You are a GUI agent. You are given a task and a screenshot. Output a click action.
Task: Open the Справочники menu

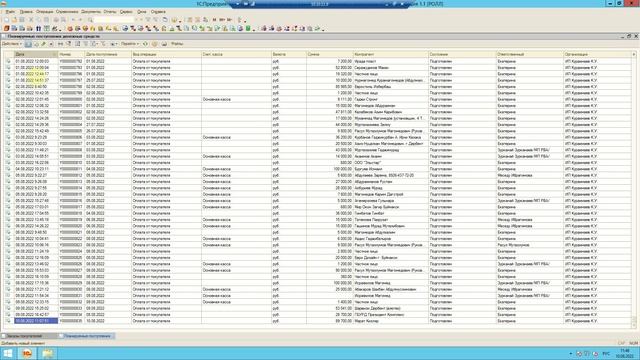tap(67, 12)
